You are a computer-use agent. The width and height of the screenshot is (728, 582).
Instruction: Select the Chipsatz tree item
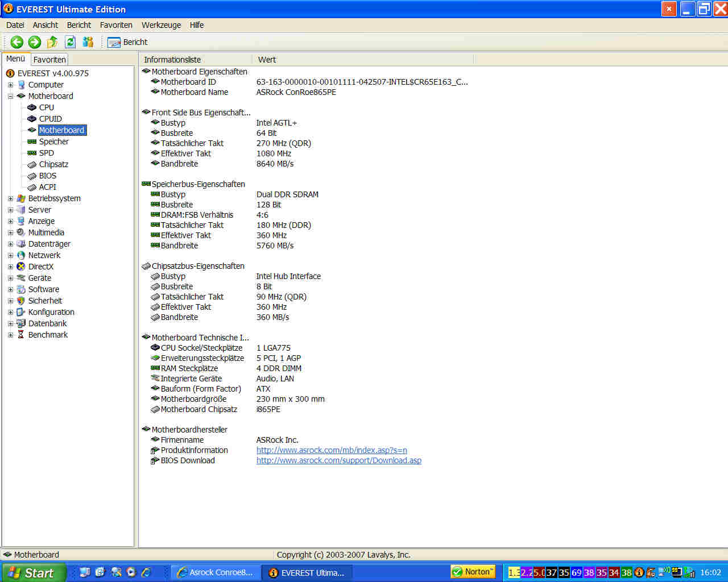[x=53, y=164]
